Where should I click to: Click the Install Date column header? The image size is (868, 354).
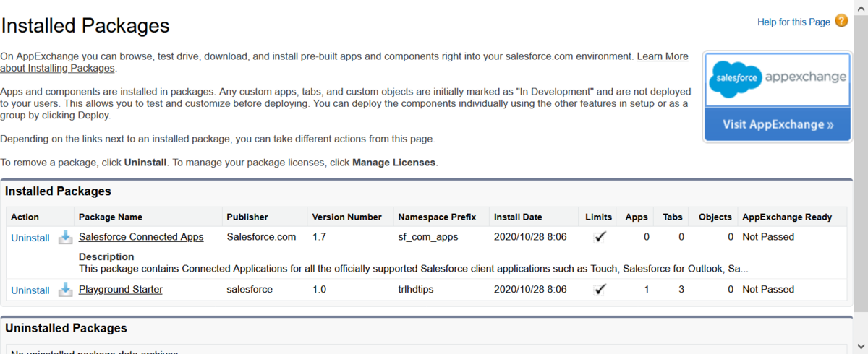pyautogui.click(x=518, y=217)
